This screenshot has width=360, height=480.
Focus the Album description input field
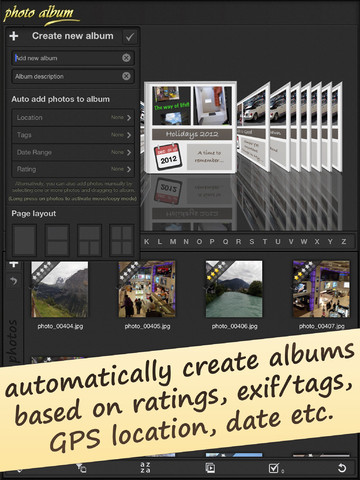click(x=73, y=76)
